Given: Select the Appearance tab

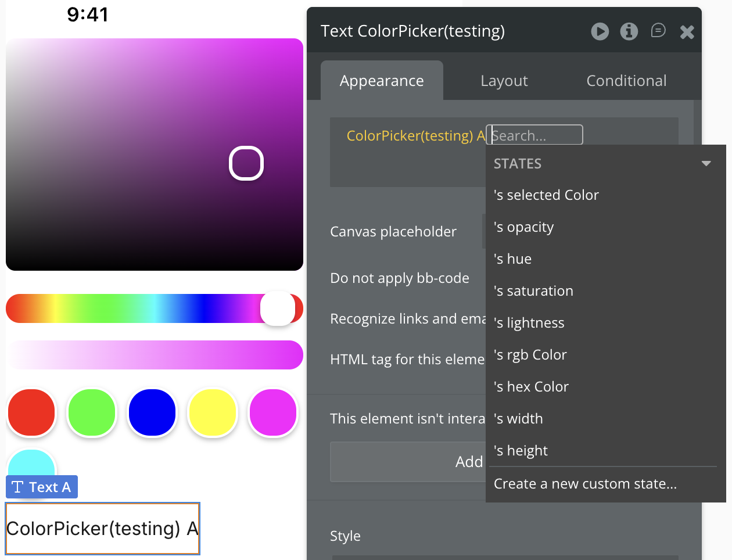Looking at the screenshot, I should (382, 81).
